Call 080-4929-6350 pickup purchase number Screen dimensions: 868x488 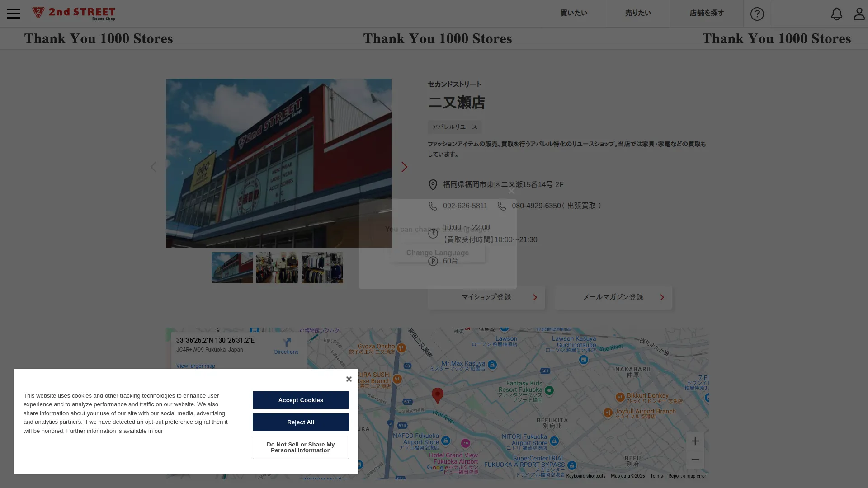click(536, 206)
